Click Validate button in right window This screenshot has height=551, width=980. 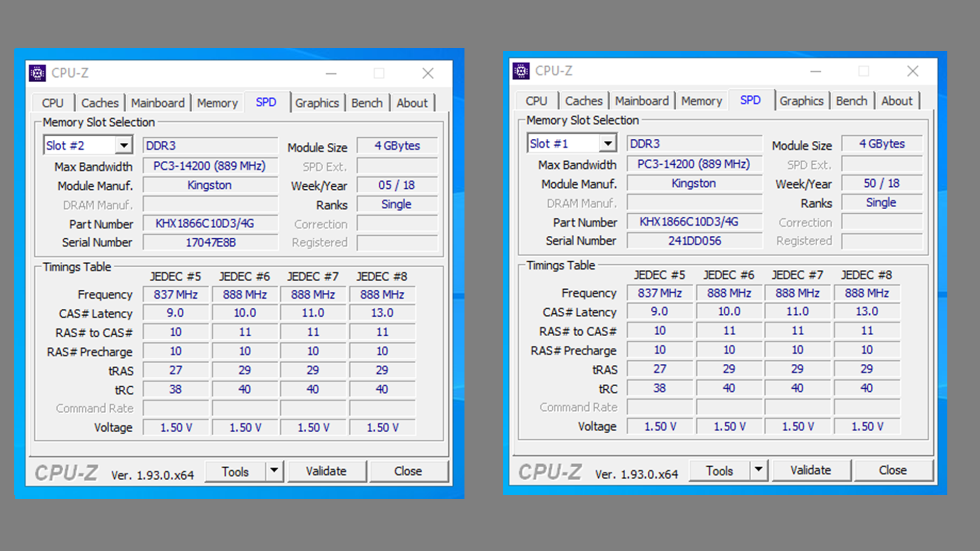811,470
